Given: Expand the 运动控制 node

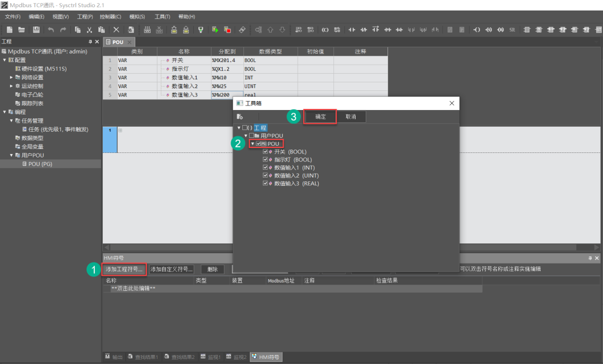Looking at the screenshot, I should point(12,86).
